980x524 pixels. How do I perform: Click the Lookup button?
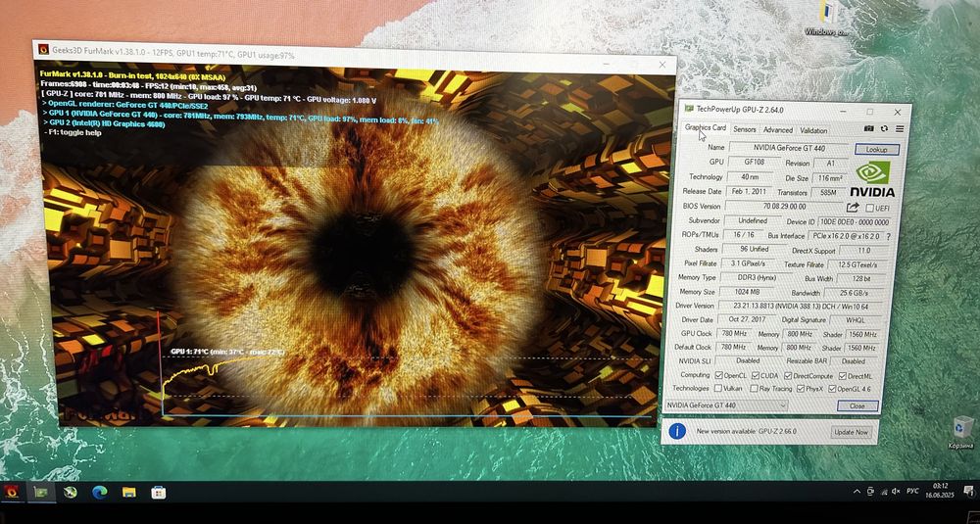876,150
